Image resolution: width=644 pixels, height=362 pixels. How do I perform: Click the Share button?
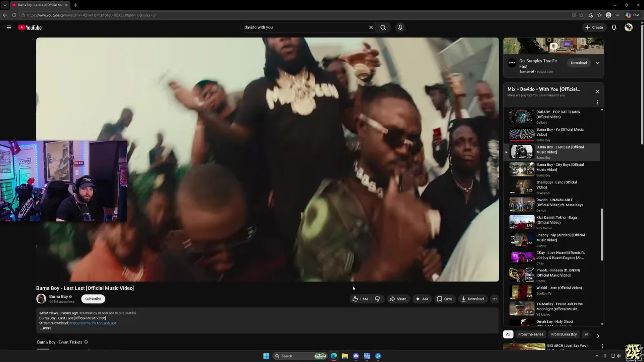397,299
